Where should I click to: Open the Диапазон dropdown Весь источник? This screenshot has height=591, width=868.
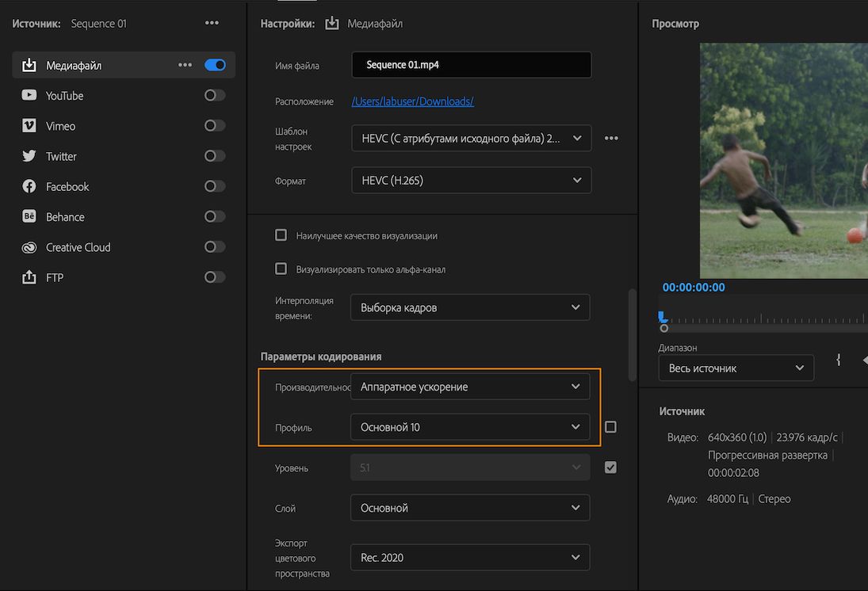pyautogui.click(x=736, y=368)
